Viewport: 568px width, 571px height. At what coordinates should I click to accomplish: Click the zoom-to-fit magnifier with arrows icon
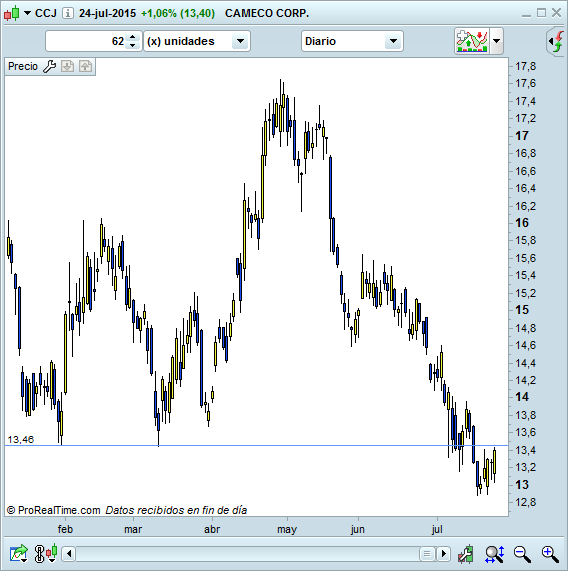(494, 554)
